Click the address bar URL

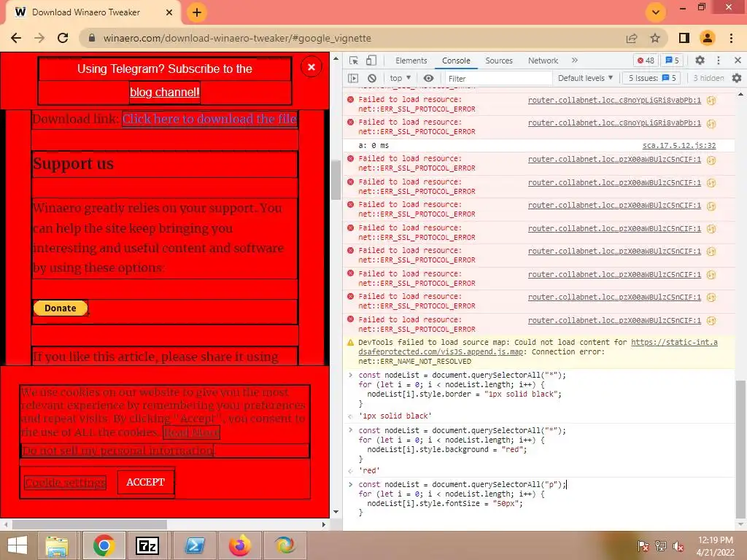point(237,38)
